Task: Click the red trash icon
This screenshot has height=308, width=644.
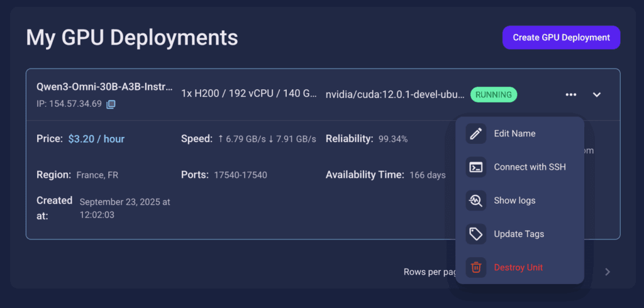Action: (476, 268)
